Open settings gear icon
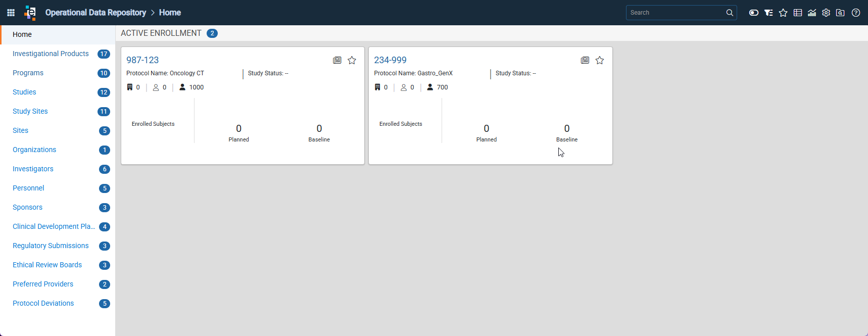 [x=826, y=13]
